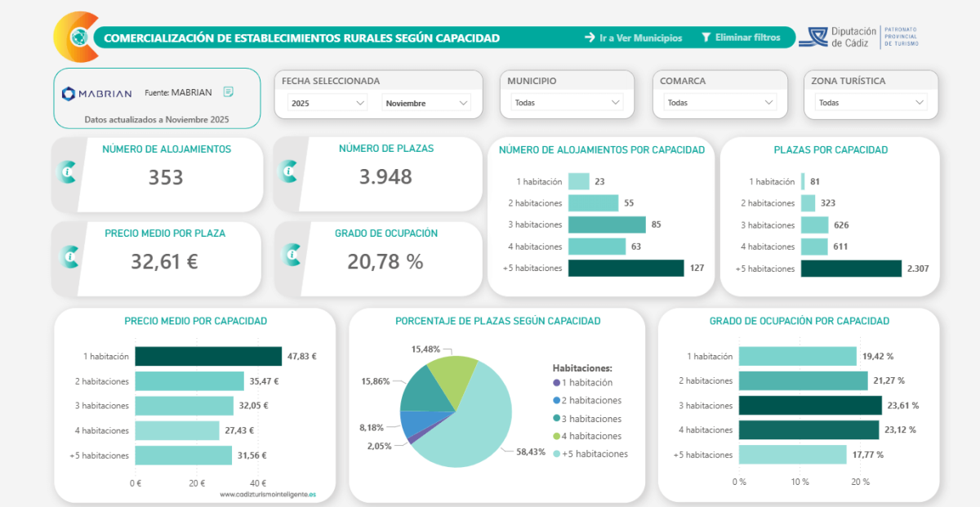The width and height of the screenshot is (980, 507).
Task: Expand the Comarca filter dropdown
Action: pyautogui.click(x=719, y=103)
